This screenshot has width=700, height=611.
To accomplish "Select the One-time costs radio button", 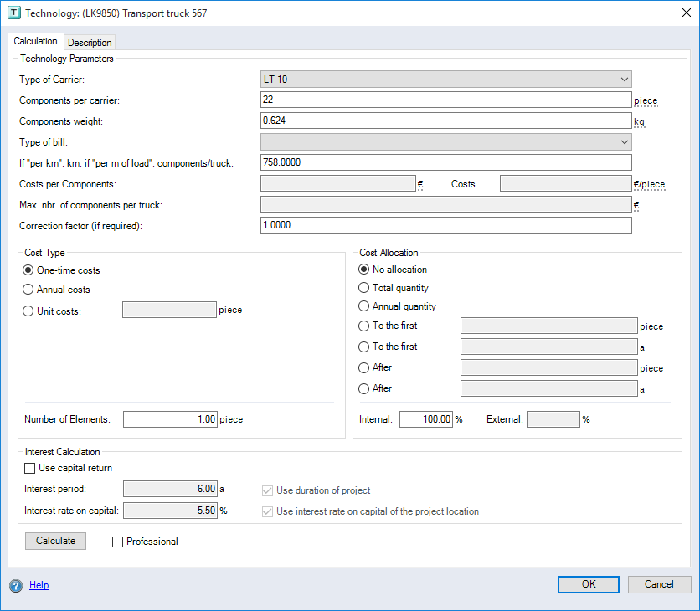I will 29,270.
